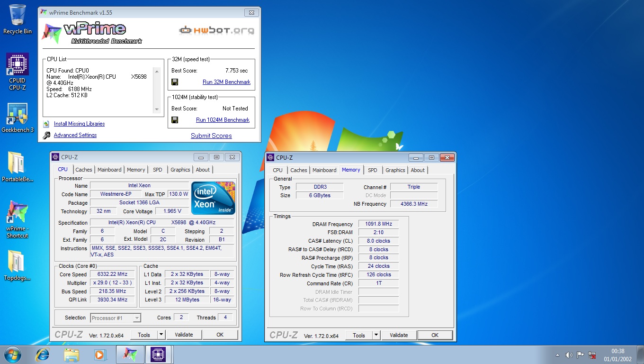Open the Advanced Settings link
Viewport: 644px width, 364px height.
75,135
